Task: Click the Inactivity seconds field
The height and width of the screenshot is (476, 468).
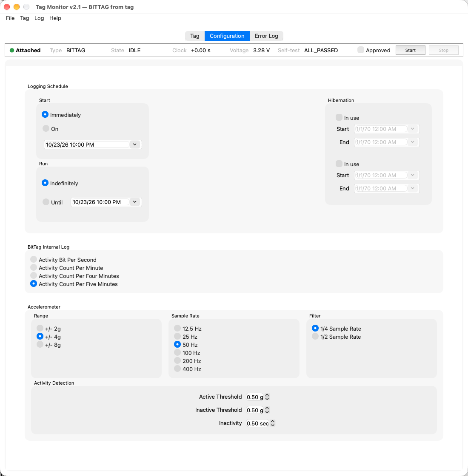Action: [x=258, y=423]
